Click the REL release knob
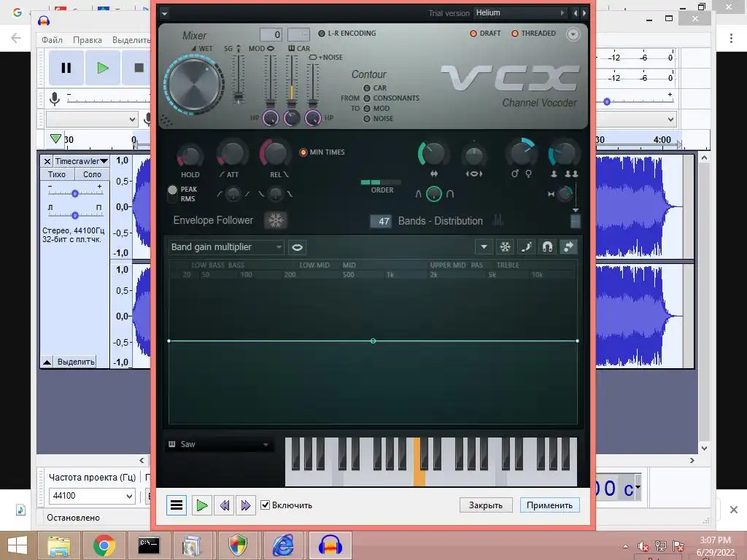This screenshot has height=560, width=747. point(275,153)
